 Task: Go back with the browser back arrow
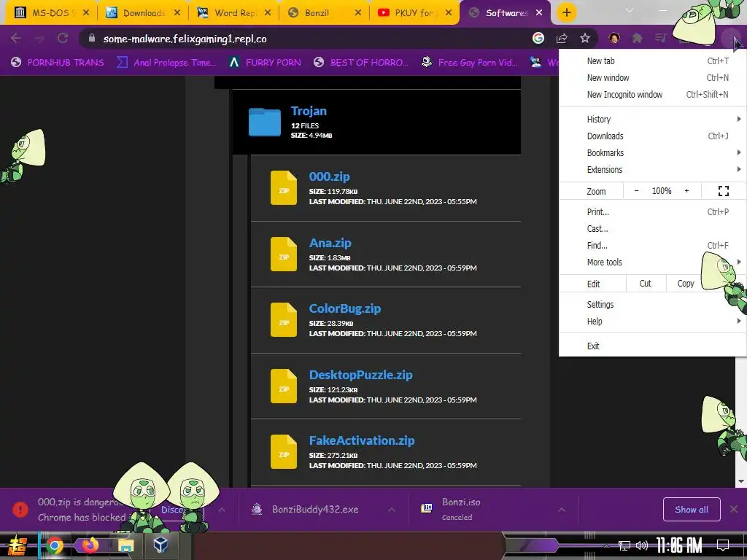pos(16,38)
